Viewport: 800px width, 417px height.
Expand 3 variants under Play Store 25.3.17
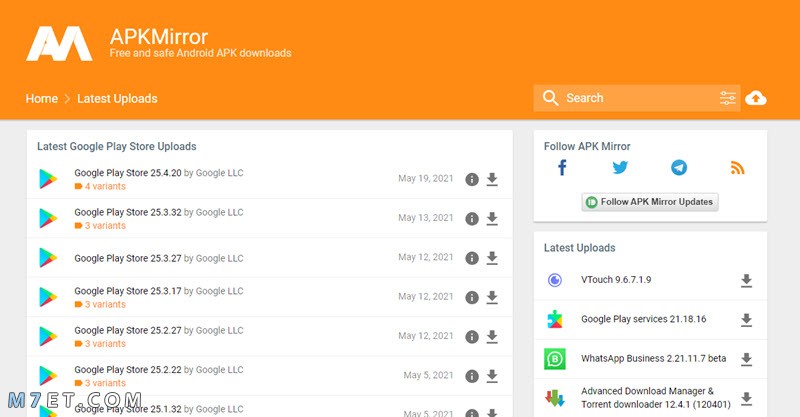pos(100,304)
